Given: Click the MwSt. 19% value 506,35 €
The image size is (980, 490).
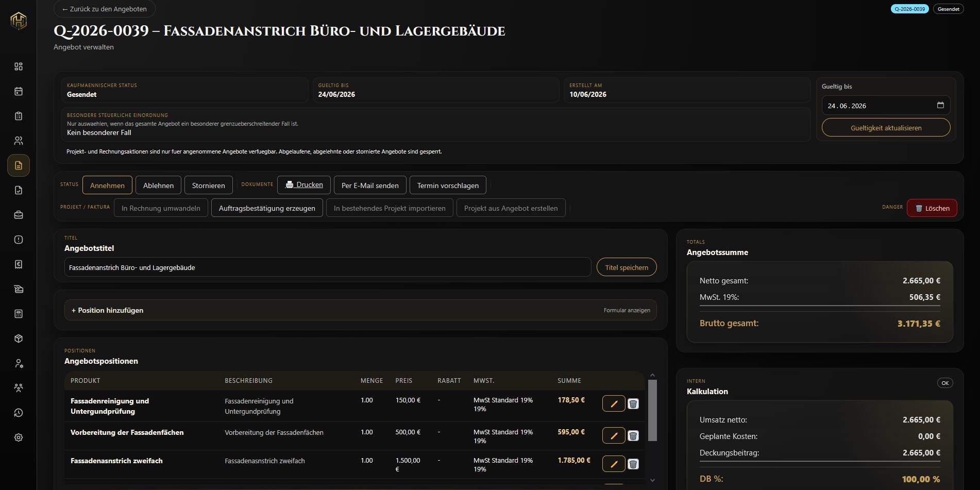Looking at the screenshot, I should (x=925, y=297).
